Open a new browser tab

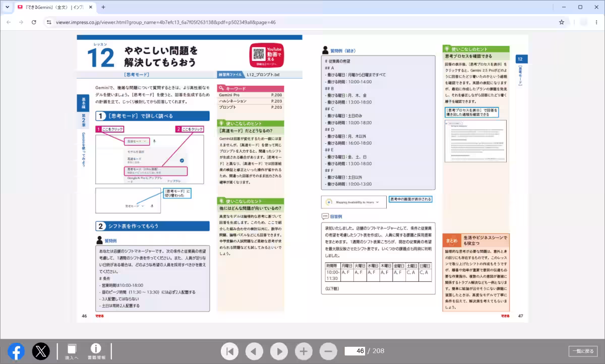click(103, 7)
